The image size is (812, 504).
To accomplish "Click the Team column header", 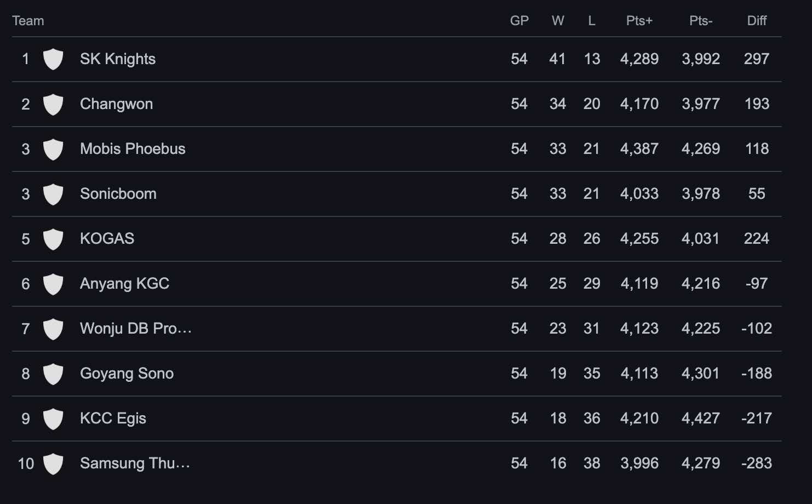I will click(28, 21).
